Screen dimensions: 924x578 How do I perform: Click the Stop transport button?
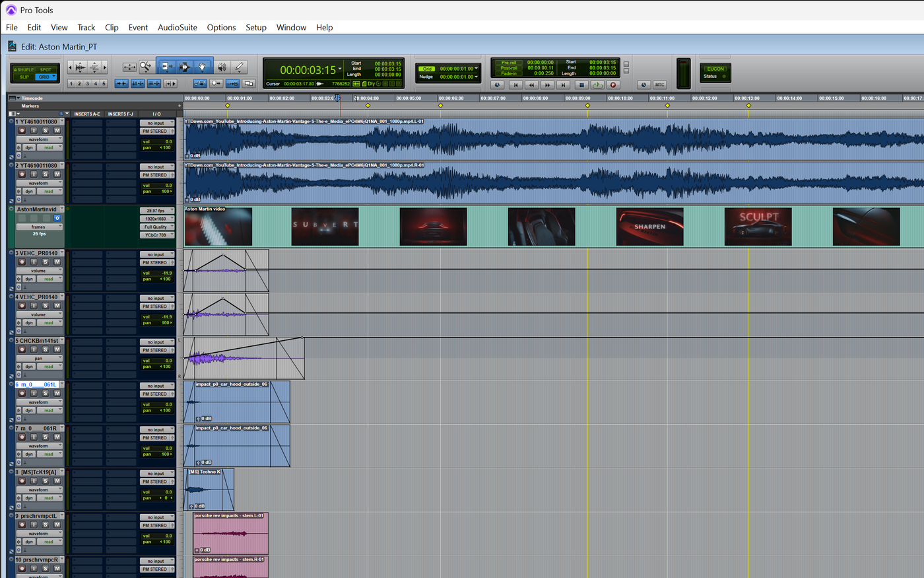[581, 85]
